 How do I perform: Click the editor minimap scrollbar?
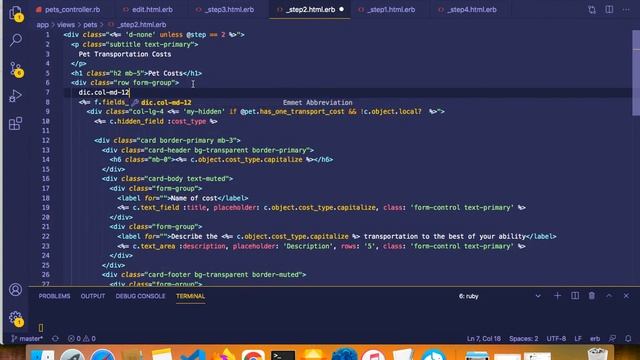coord(636,73)
